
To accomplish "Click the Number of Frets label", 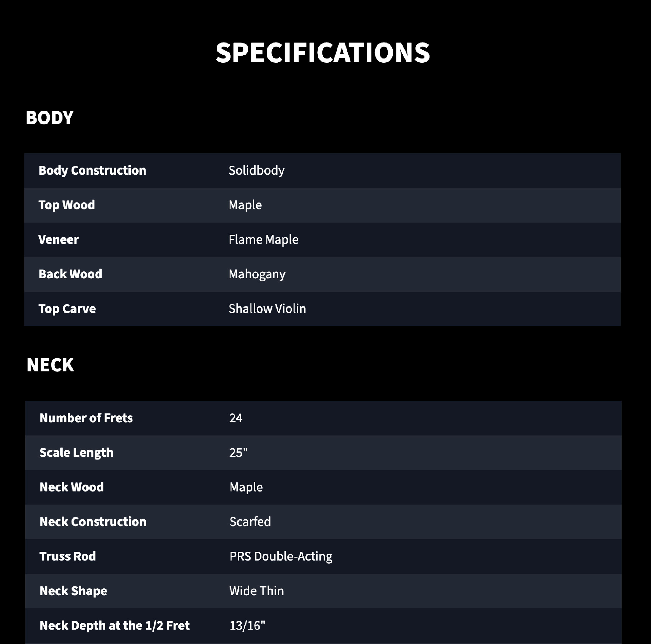I will click(86, 418).
